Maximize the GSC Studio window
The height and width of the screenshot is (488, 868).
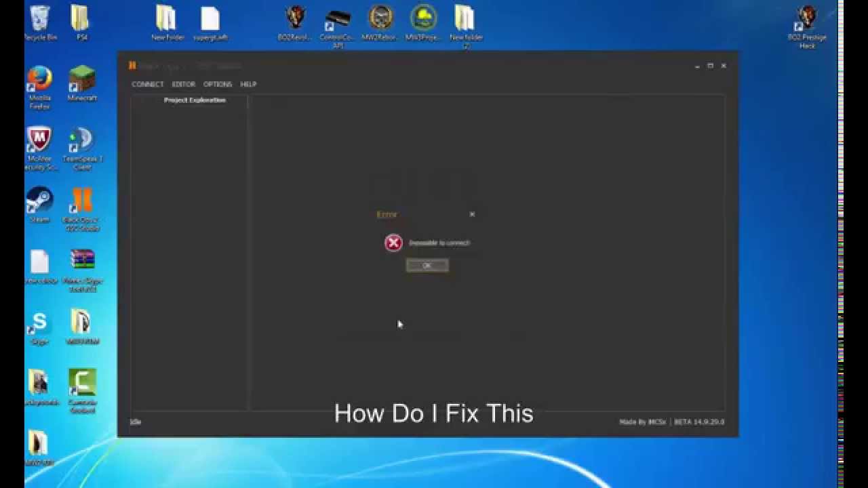pyautogui.click(x=710, y=66)
